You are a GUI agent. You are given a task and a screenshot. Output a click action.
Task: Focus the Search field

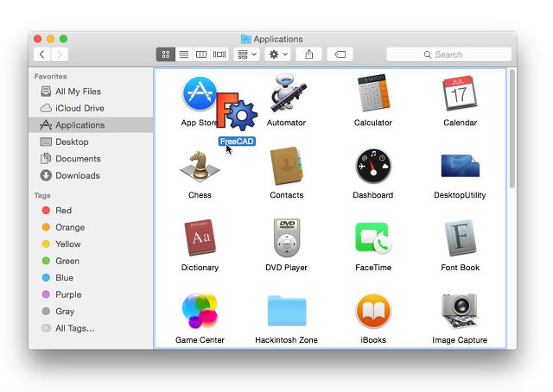pyautogui.click(x=448, y=54)
